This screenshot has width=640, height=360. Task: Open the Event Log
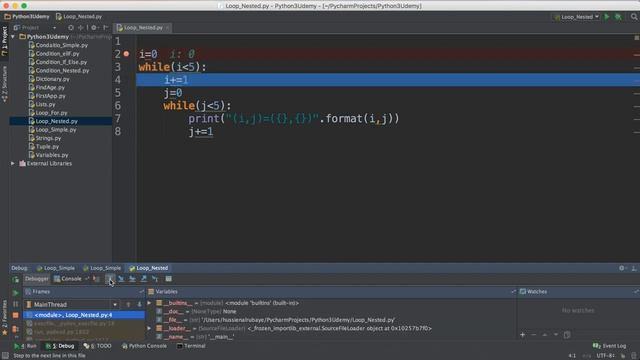pyautogui.click(x=609, y=346)
